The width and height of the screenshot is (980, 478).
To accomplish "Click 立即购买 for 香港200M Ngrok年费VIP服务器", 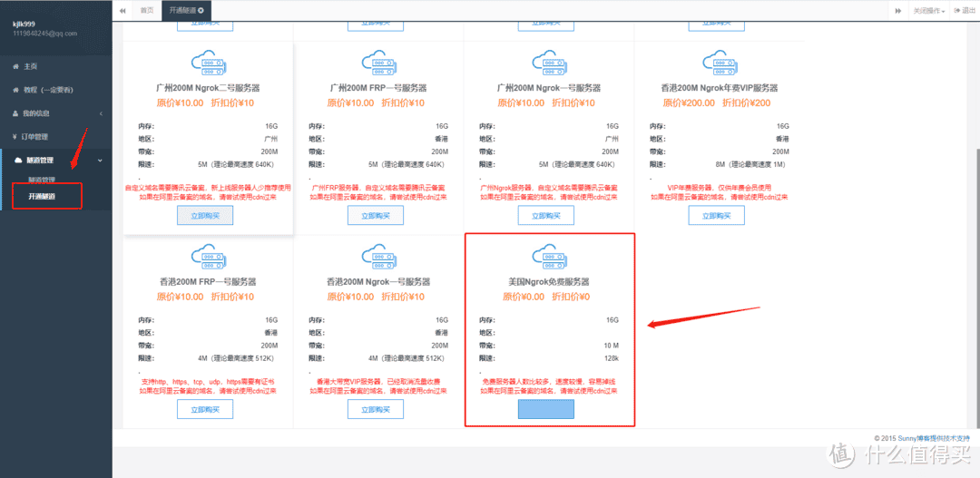I will (x=717, y=216).
